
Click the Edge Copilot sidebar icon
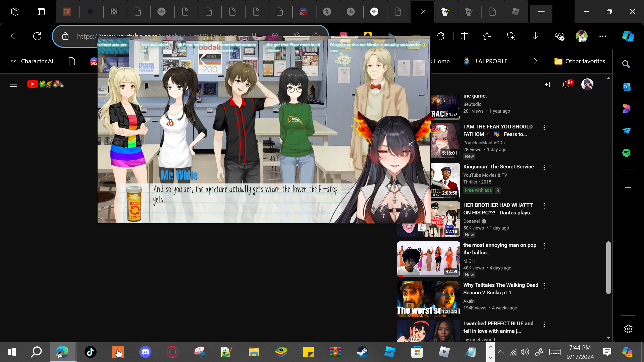[628, 36]
